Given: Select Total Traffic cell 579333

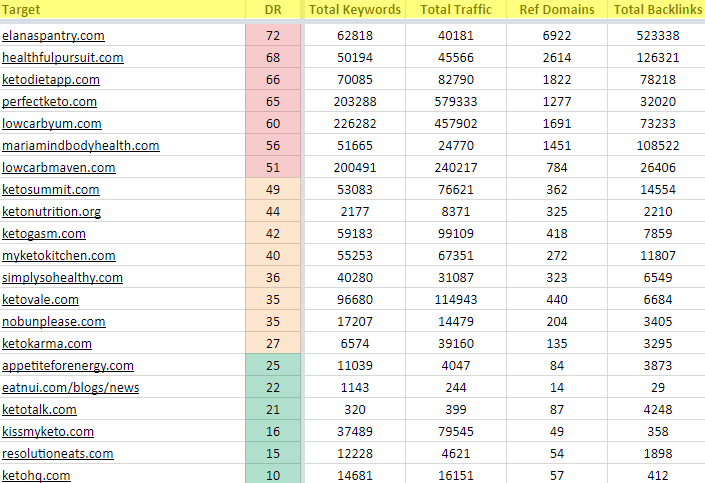Looking at the screenshot, I should pos(456,102).
